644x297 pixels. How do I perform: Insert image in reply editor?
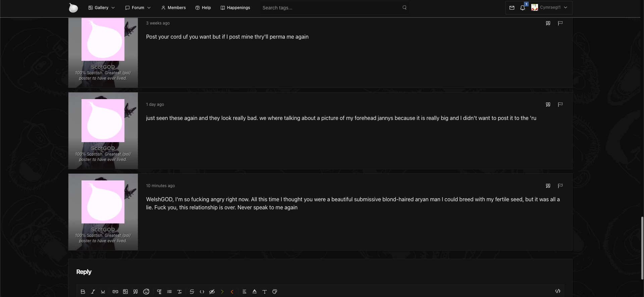125,292
